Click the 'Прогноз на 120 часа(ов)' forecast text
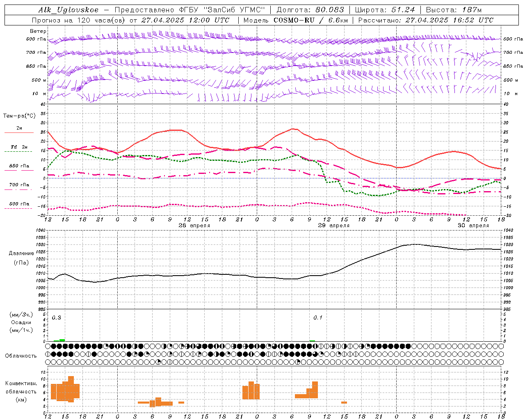 (79, 20)
